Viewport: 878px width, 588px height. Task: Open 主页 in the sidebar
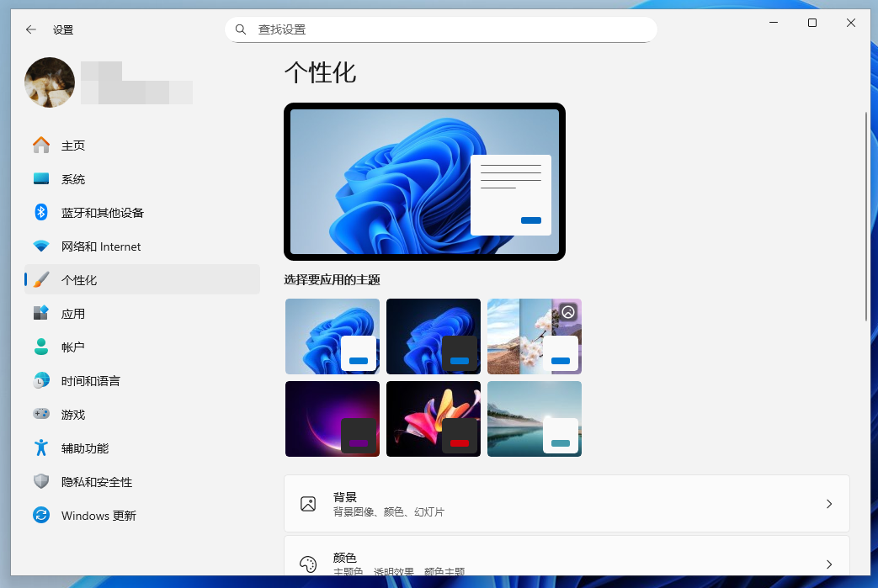pyautogui.click(x=142, y=146)
